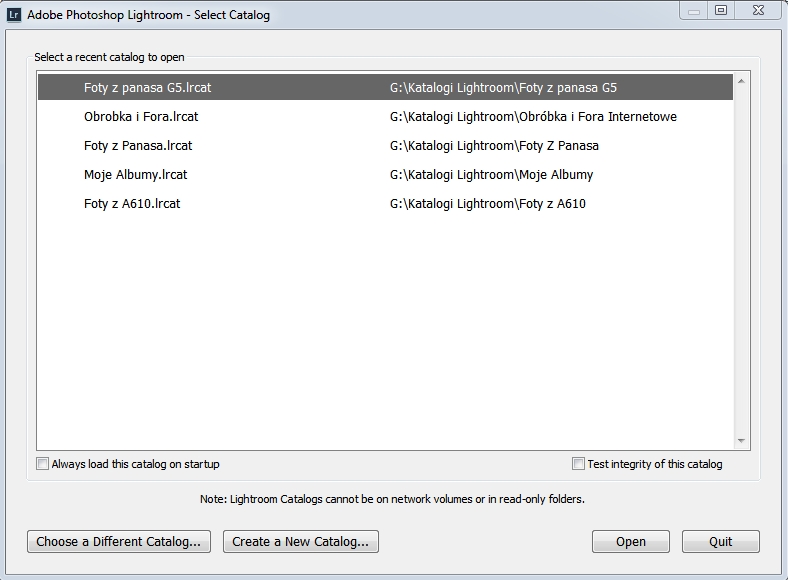This screenshot has width=788, height=580.
Task: Enable Always load this catalog on startup
Action: [x=42, y=464]
